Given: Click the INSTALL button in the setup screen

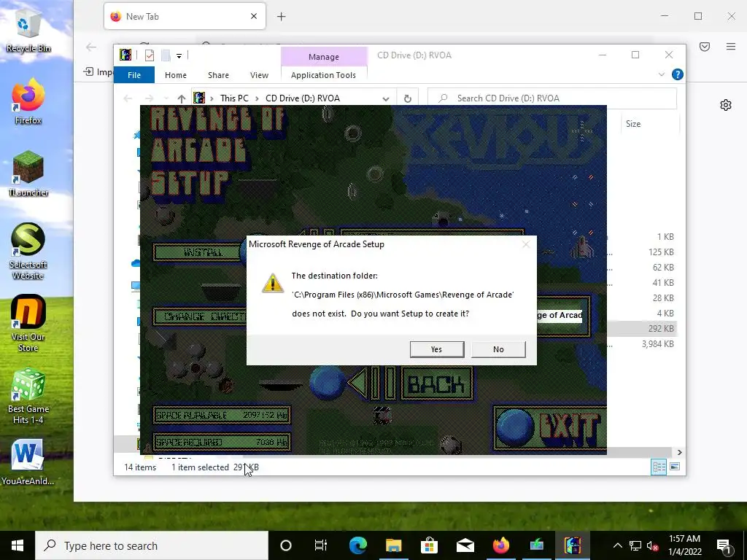Looking at the screenshot, I should pyautogui.click(x=198, y=252).
